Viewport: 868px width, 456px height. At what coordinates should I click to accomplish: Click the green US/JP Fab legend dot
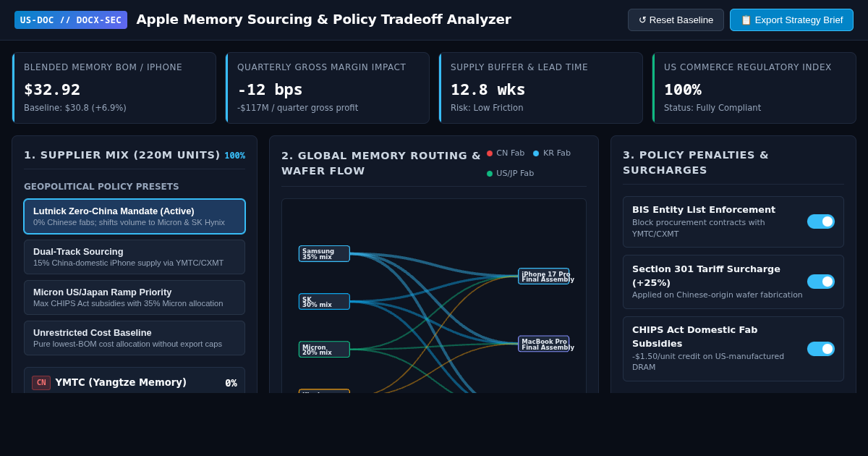pos(490,174)
